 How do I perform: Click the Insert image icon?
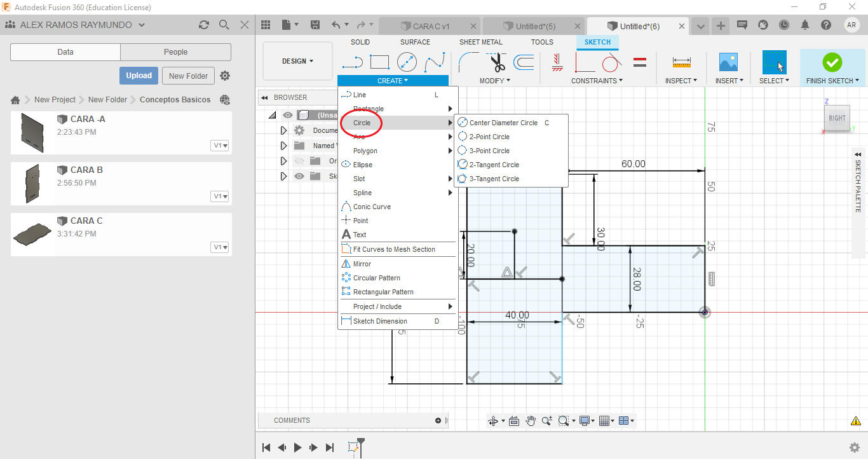[728, 62]
